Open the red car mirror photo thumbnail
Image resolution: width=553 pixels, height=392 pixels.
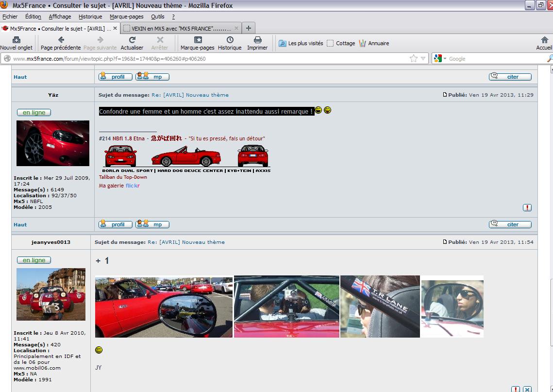pos(164,307)
